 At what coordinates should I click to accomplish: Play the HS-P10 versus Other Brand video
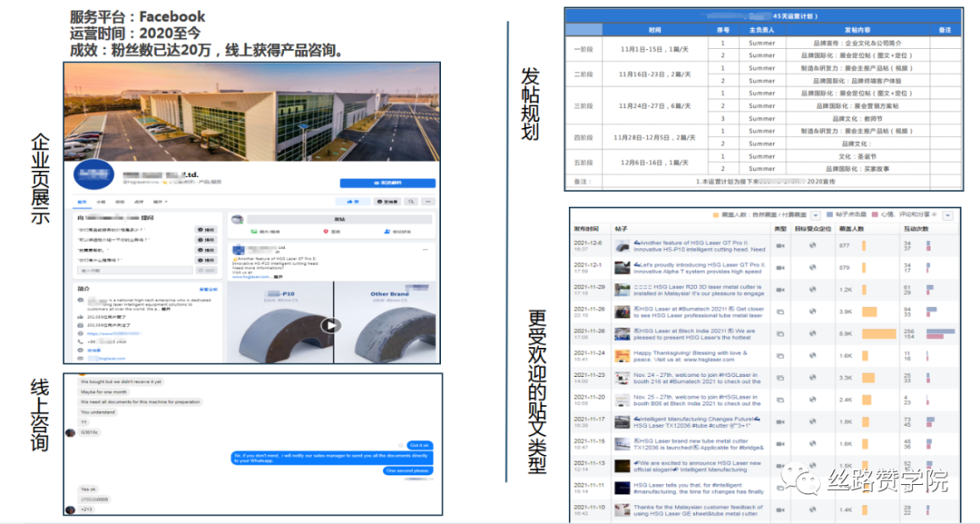(x=330, y=325)
